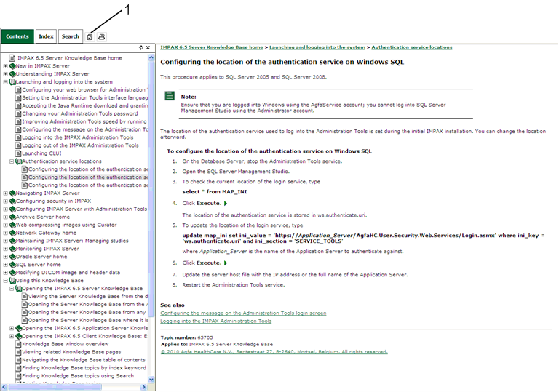Image resolution: width=559 pixels, height=392 pixels.
Task: Switch to the Search tab
Action: [70, 36]
